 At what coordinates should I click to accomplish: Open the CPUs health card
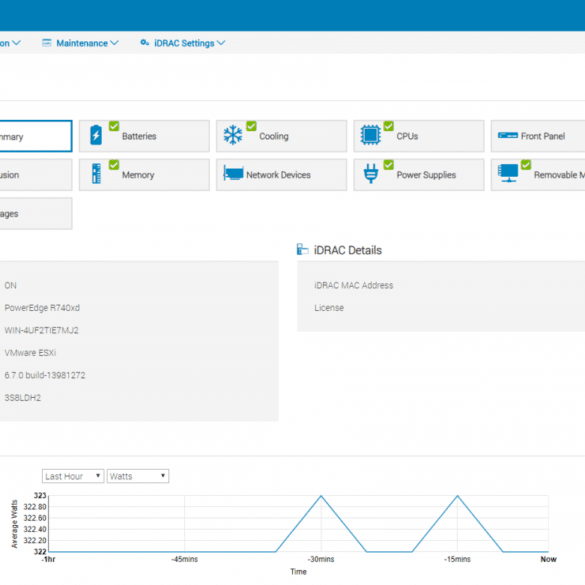coord(419,136)
